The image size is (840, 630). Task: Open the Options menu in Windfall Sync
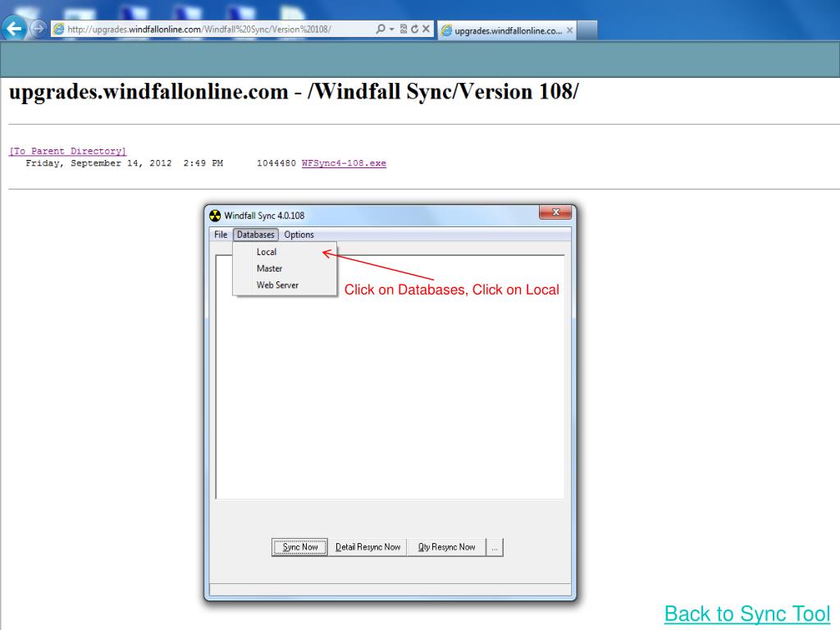click(x=299, y=235)
